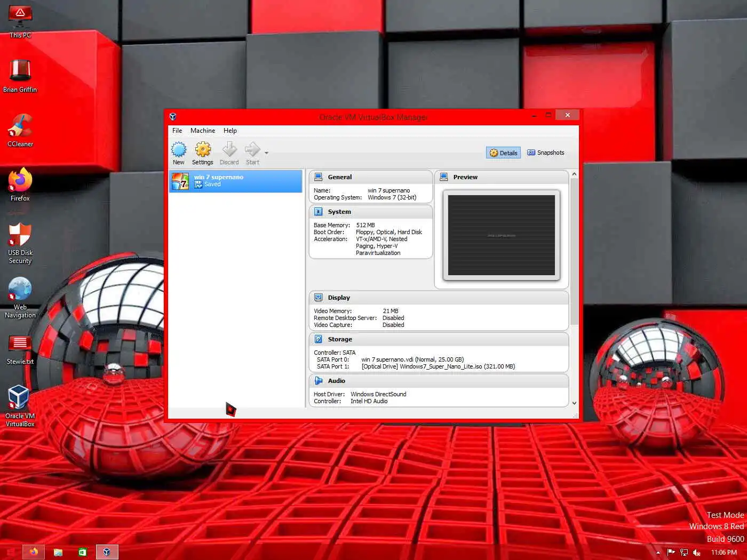Click the muted volume tray icon
Screen dimensions: 747x560
697,553
